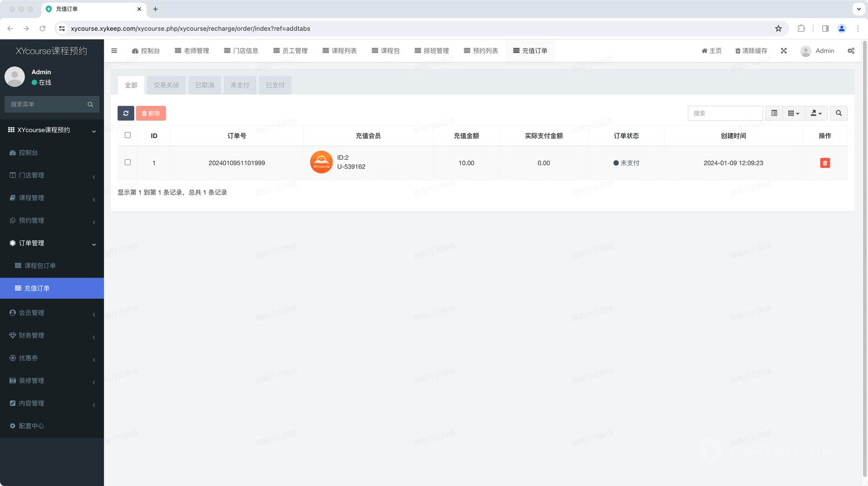Open the columns dropdown grid button

point(793,113)
